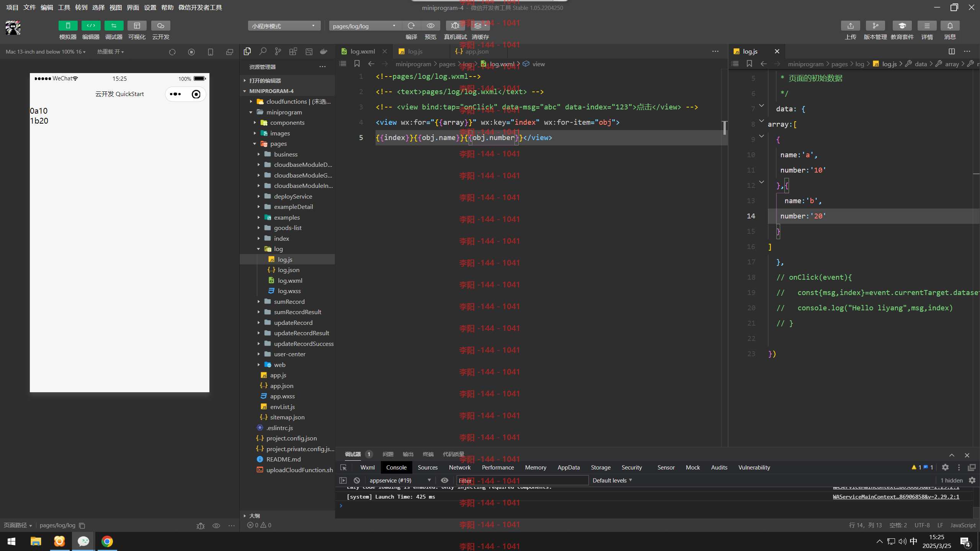Switch to the Sources debugger tab
The image size is (980, 551).
pos(428,467)
